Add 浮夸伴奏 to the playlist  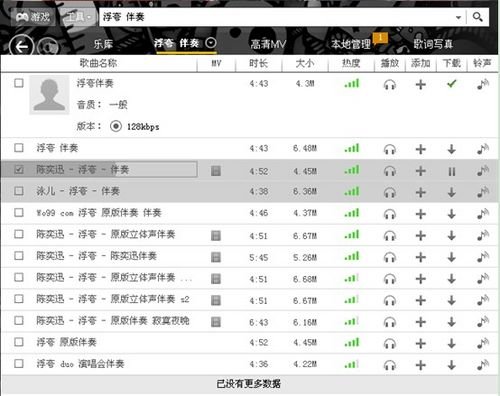(421, 84)
